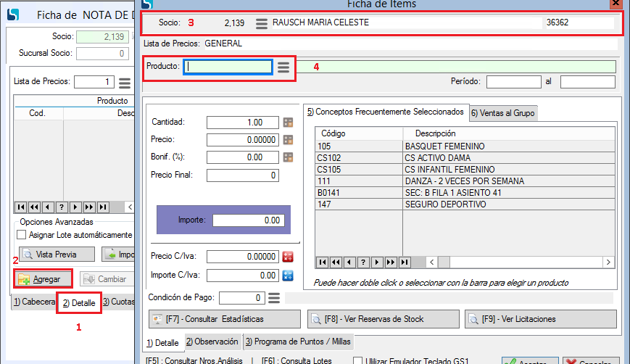
Task: Click the next-record arrow in Conceptos navigator
Action: coord(377,262)
